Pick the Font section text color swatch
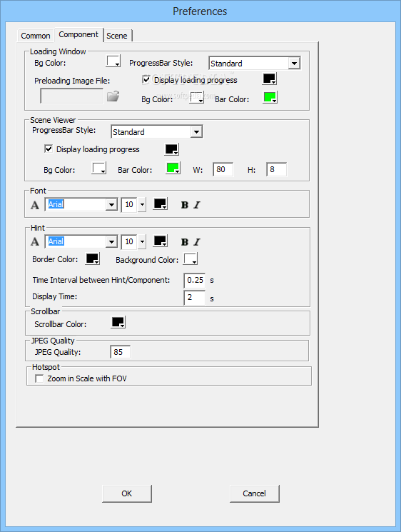 (161, 204)
